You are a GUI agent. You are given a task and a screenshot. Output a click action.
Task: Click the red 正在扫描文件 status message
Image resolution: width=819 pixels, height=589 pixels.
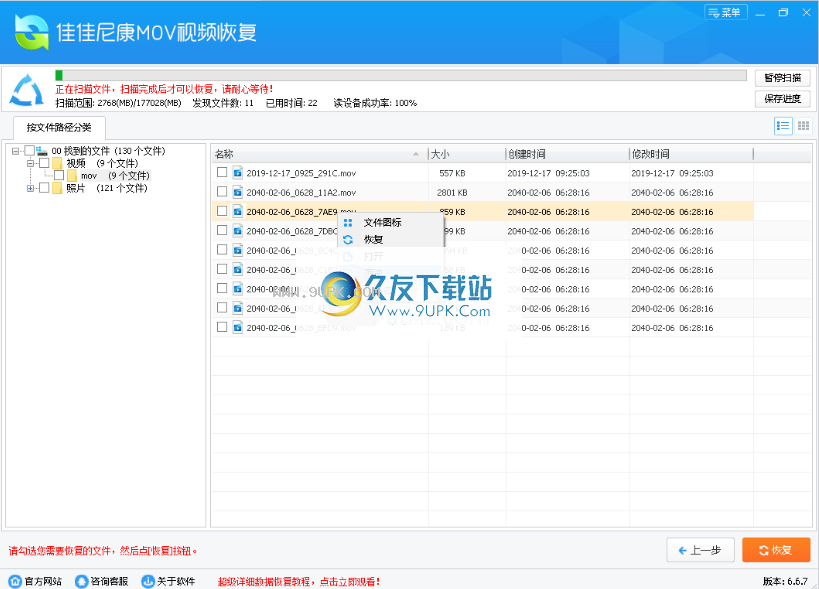[x=165, y=89]
